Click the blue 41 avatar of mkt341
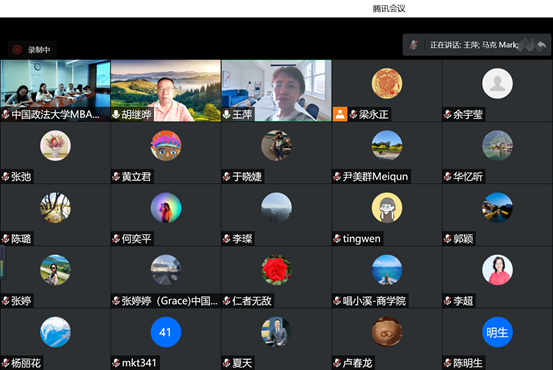This screenshot has width=553, height=370. click(x=166, y=332)
